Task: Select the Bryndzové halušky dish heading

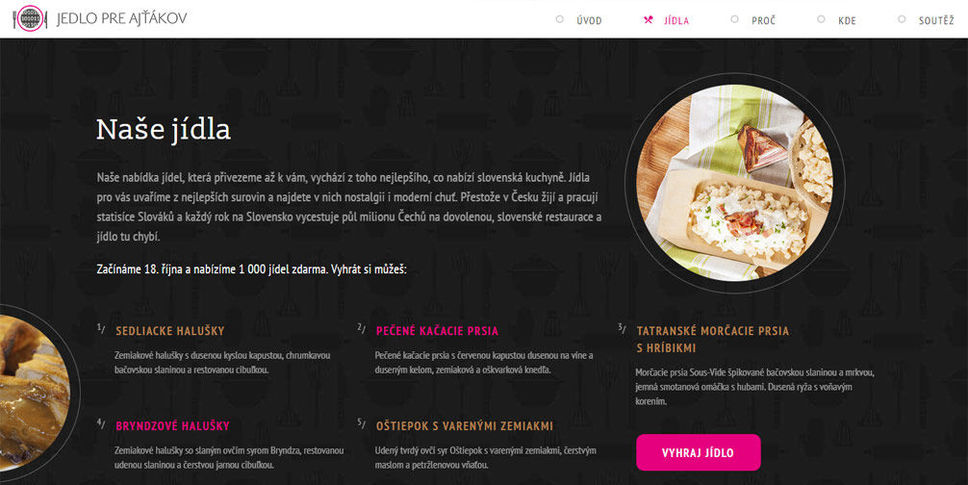Action: 172,426
